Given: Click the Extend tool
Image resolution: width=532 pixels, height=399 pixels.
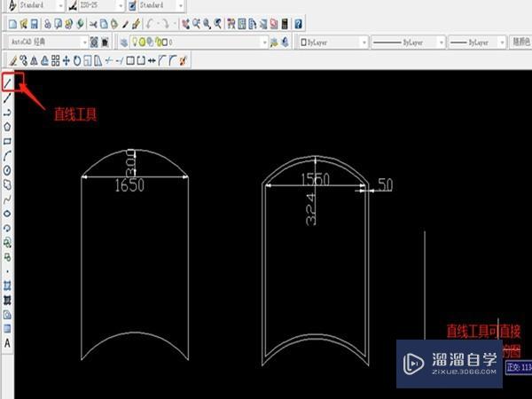Looking at the screenshot, I should tap(120, 60).
